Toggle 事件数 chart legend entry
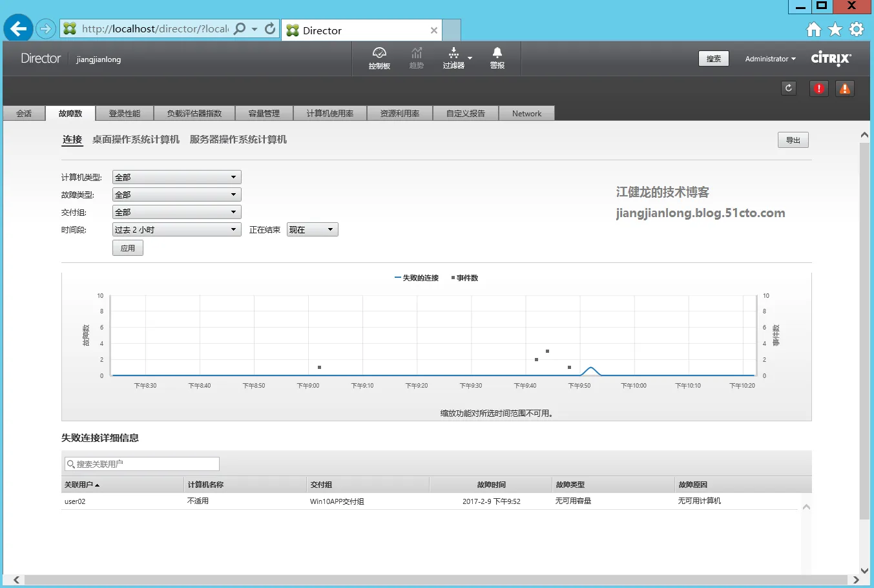The height and width of the screenshot is (588, 874). click(464, 278)
